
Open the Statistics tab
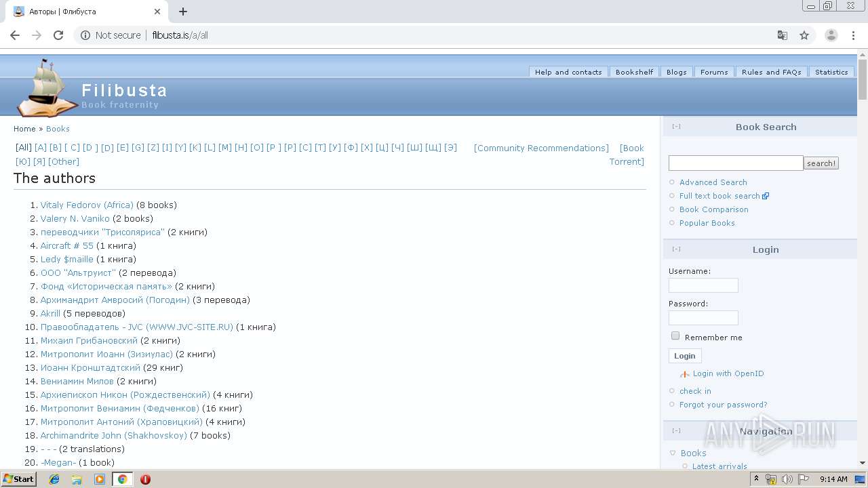[x=831, y=72]
